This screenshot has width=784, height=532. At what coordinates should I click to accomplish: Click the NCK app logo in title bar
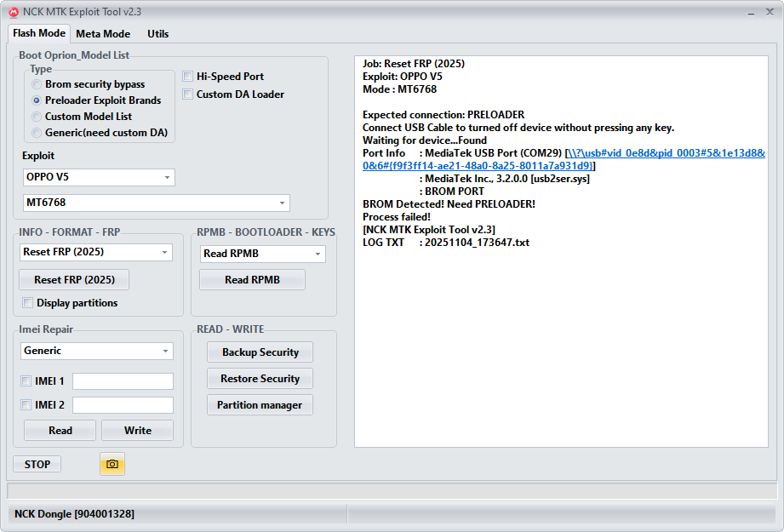click(14, 12)
